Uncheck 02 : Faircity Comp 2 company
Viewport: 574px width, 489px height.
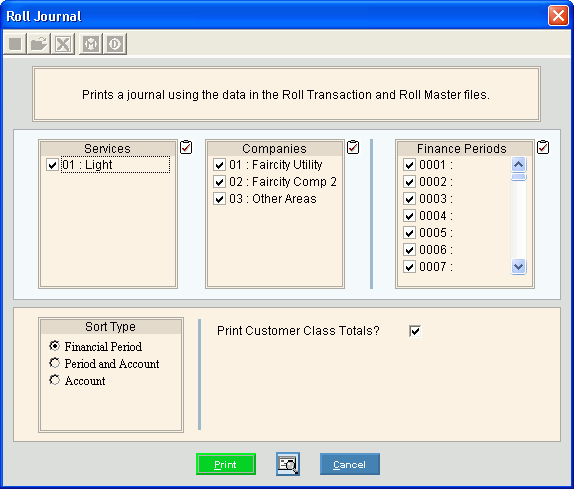pyautogui.click(x=219, y=182)
